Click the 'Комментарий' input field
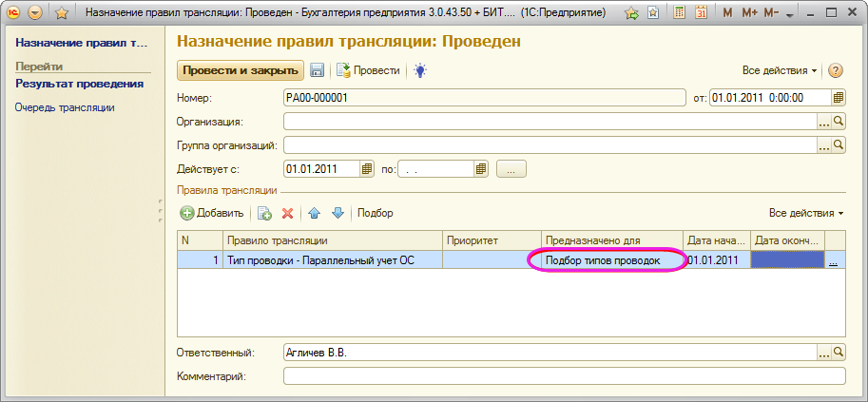The width and height of the screenshot is (868, 402). click(564, 376)
